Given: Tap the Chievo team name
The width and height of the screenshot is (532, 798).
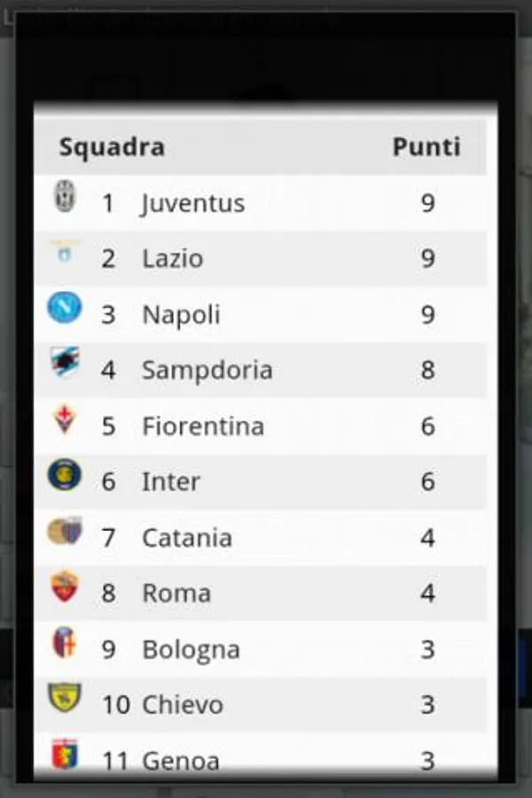Looking at the screenshot, I should click(x=183, y=705).
